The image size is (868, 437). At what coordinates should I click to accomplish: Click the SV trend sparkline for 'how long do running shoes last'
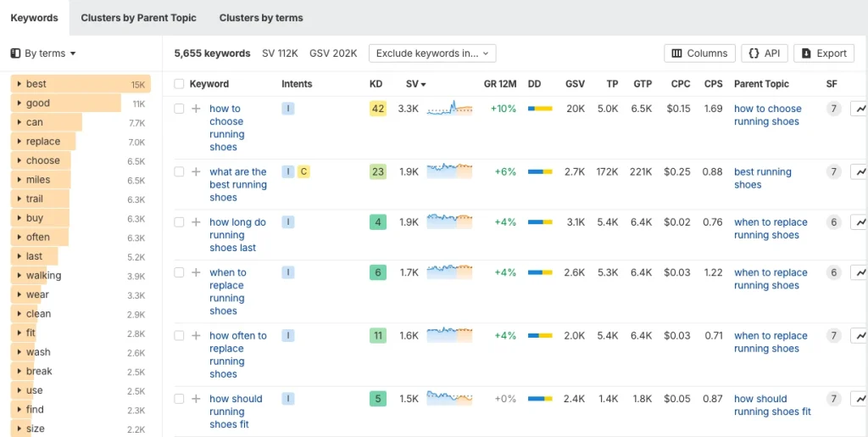[449, 221]
